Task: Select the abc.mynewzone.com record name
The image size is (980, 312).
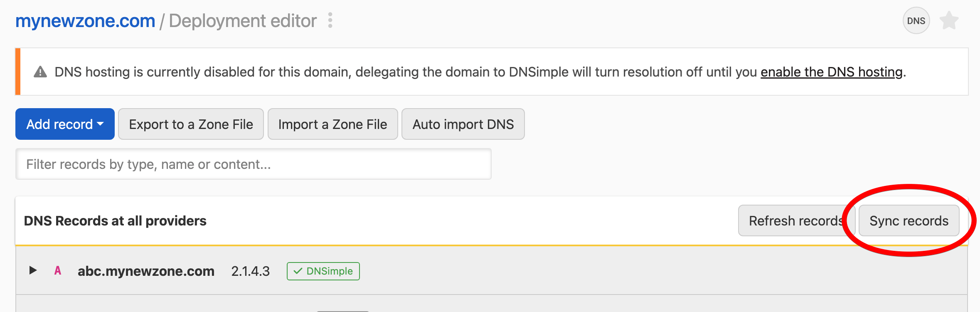Action: click(x=146, y=271)
